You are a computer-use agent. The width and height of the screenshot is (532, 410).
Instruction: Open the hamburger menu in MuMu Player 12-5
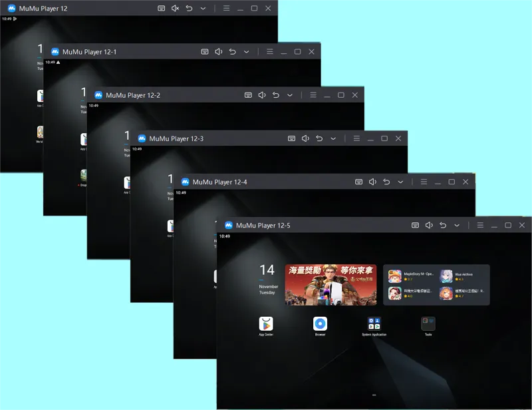point(480,225)
